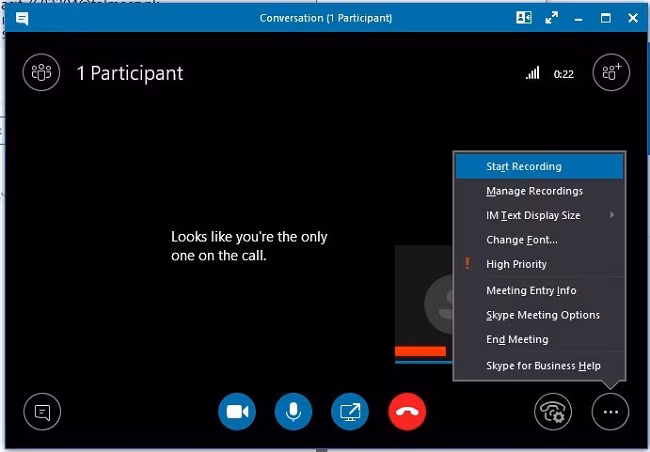
Task: Close the conversation window
Action: (x=633, y=18)
